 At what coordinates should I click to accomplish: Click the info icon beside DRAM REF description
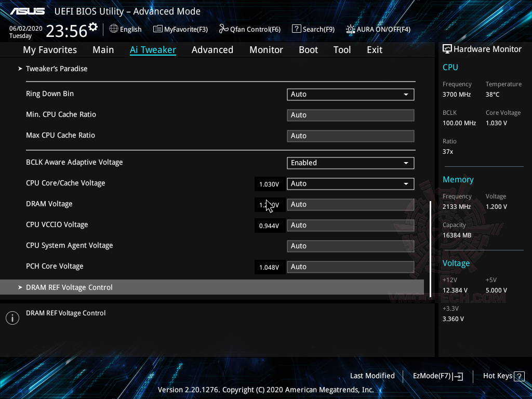(12, 317)
